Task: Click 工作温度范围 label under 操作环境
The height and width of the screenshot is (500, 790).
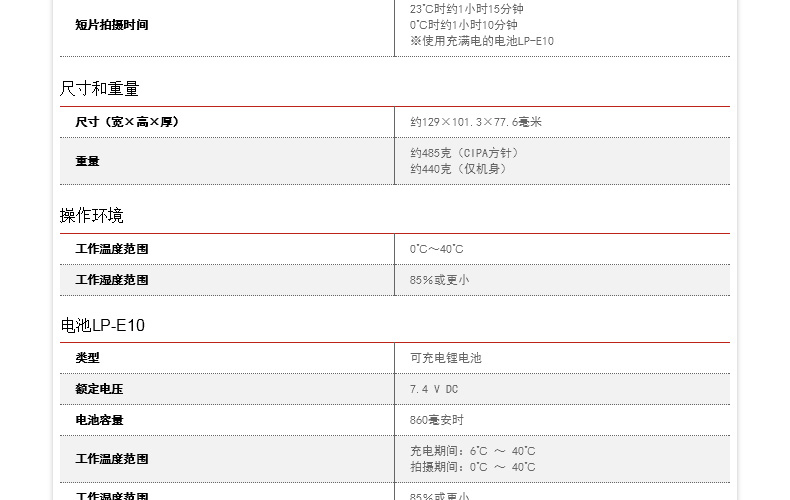Action: coord(111,249)
